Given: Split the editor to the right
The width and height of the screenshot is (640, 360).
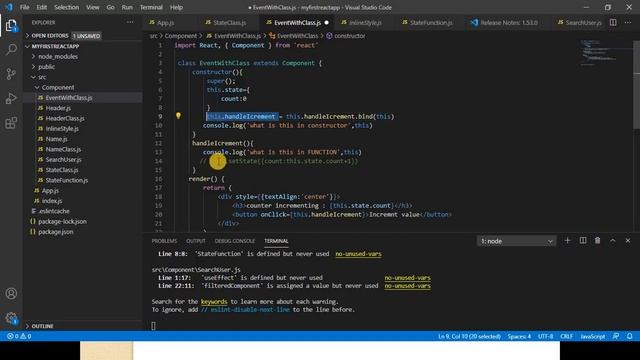Looking at the screenshot, I should coord(613,22).
